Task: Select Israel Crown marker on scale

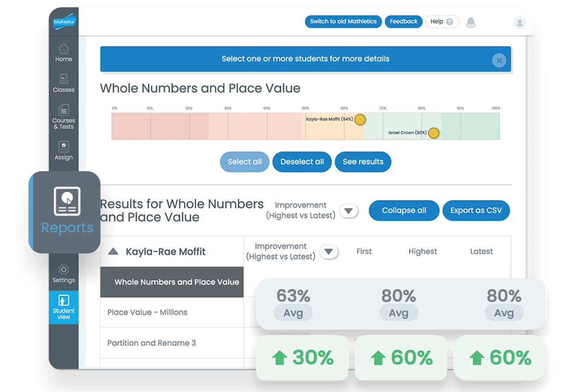Action: (x=433, y=133)
